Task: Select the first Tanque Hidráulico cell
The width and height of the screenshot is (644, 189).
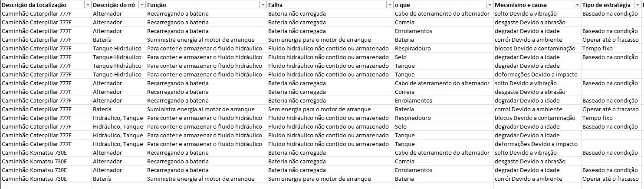Action: (118, 48)
